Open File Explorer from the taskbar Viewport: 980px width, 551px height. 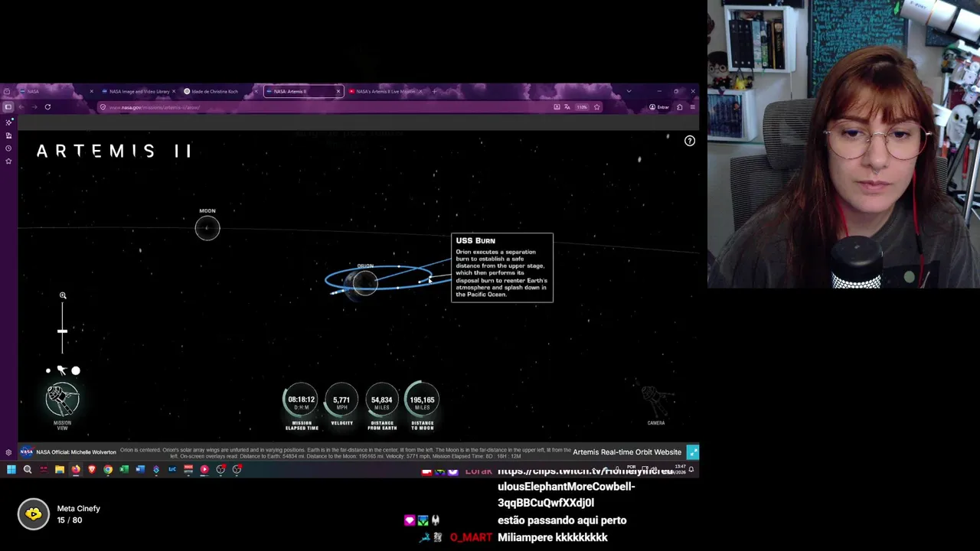point(60,469)
